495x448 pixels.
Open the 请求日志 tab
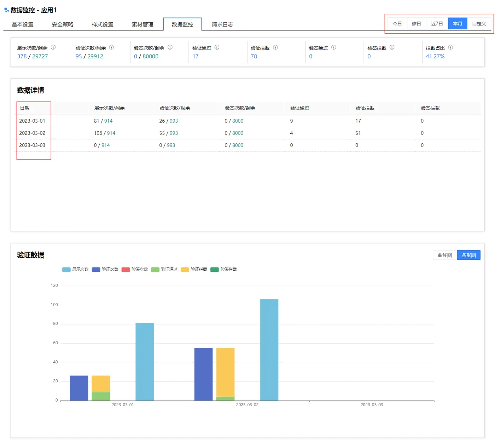[x=222, y=24]
